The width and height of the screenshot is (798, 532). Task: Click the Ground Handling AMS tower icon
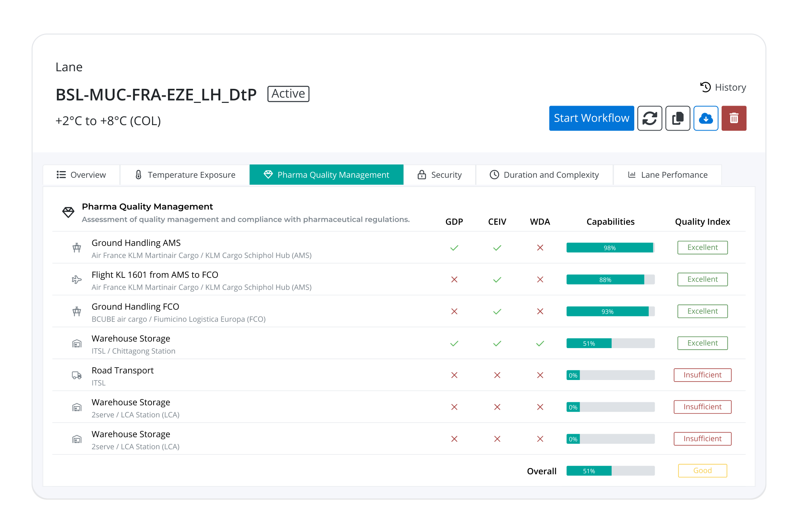point(77,247)
